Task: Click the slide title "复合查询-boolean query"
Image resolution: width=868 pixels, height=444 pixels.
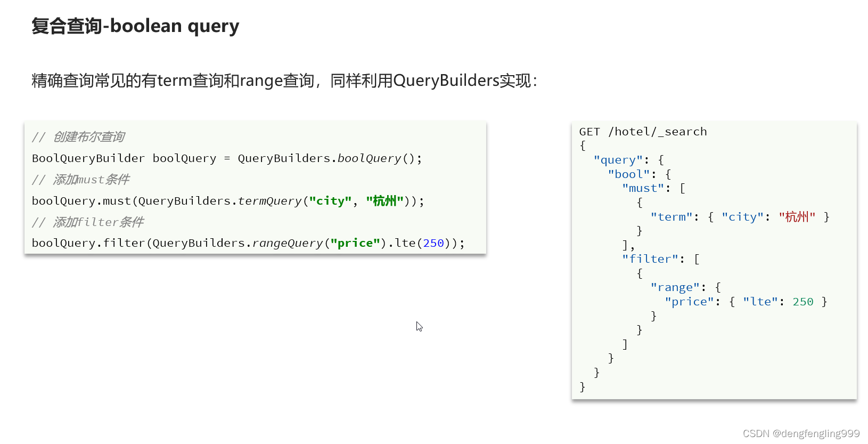Action: coord(135,26)
